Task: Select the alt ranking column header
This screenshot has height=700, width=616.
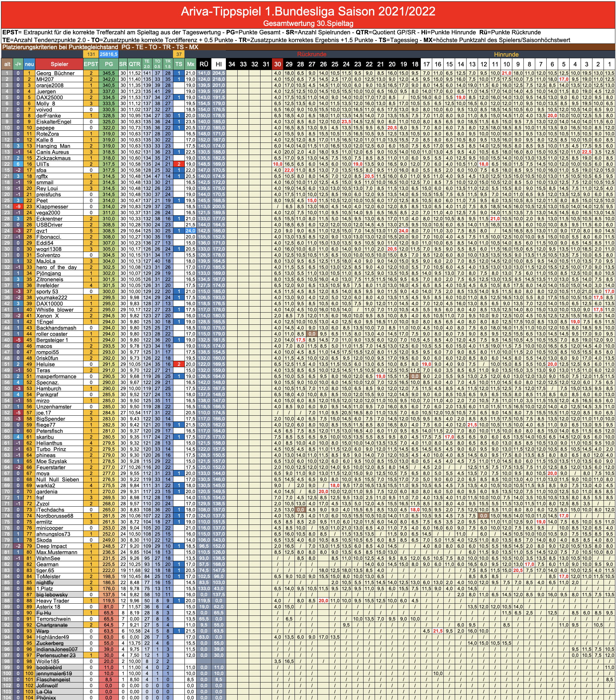Action: (x=7, y=64)
